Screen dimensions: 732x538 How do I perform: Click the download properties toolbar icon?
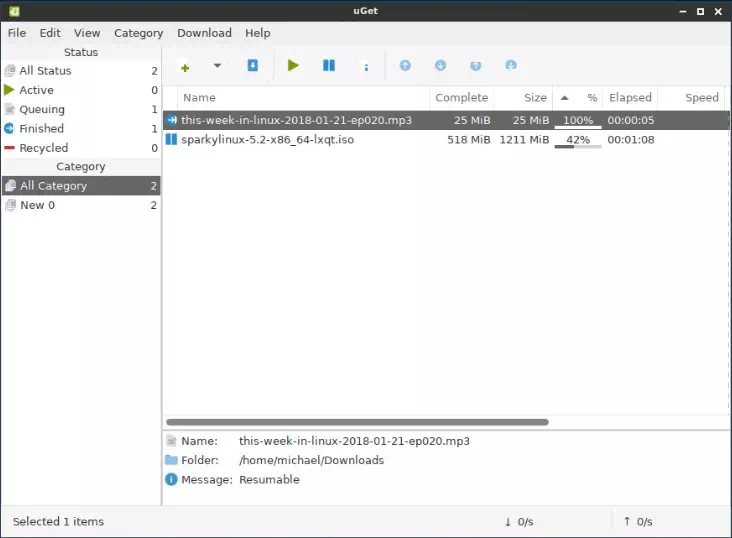click(x=366, y=67)
